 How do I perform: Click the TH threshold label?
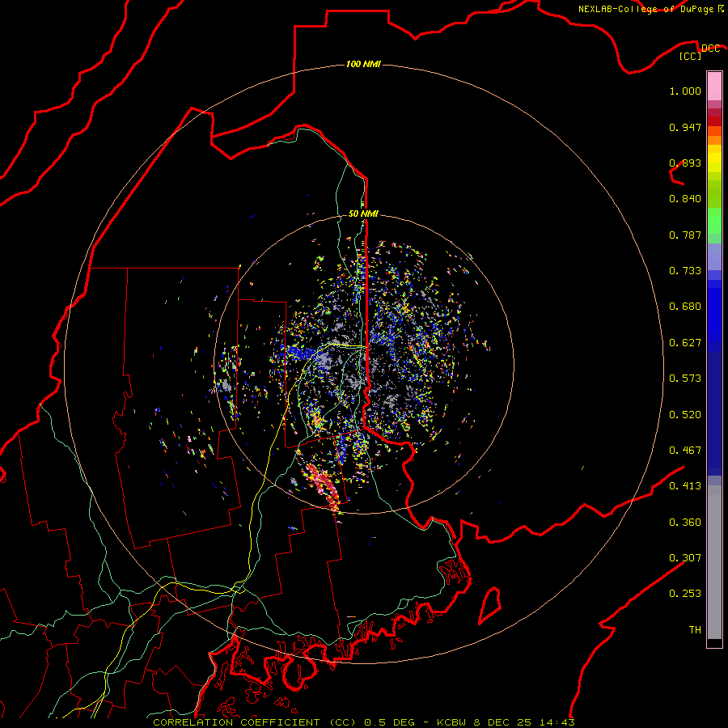coord(695,630)
